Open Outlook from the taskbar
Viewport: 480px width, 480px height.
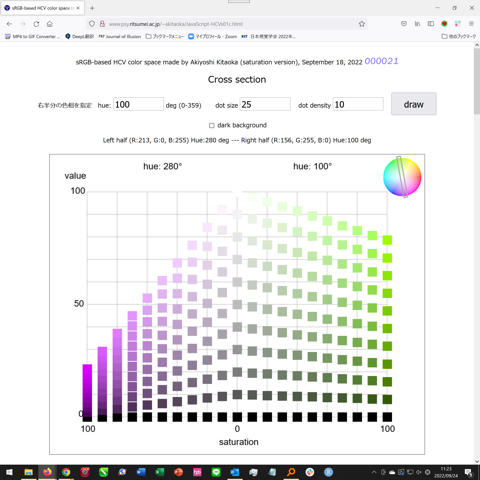tap(235, 472)
